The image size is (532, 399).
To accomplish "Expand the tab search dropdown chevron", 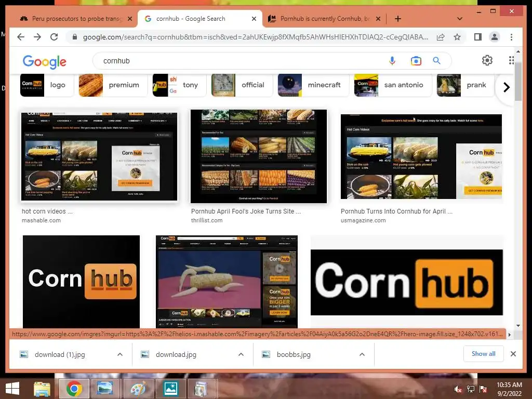I will tap(460, 19).
